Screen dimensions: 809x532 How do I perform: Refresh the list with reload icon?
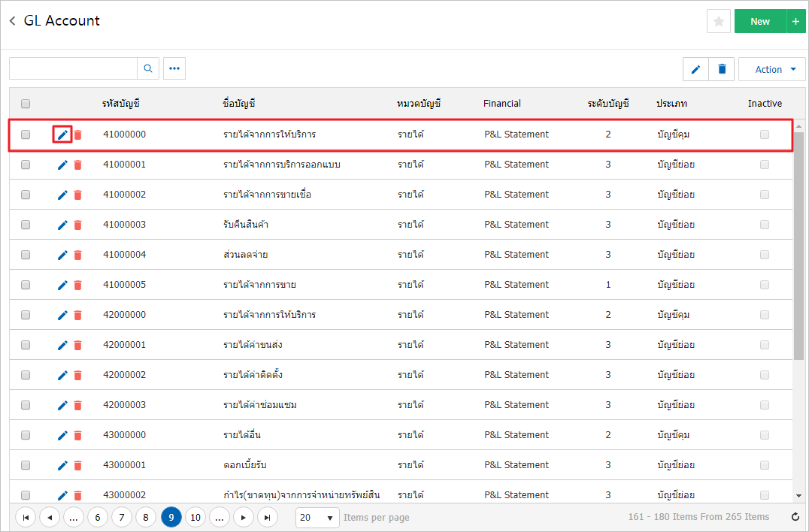tap(795, 517)
